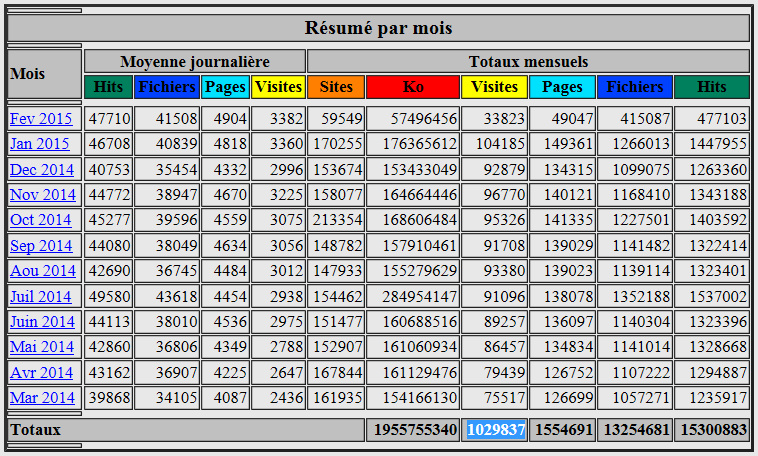The height and width of the screenshot is (456, 758).
Task: Click the highlighted 1029837 total value
Action: coord(495,429)
